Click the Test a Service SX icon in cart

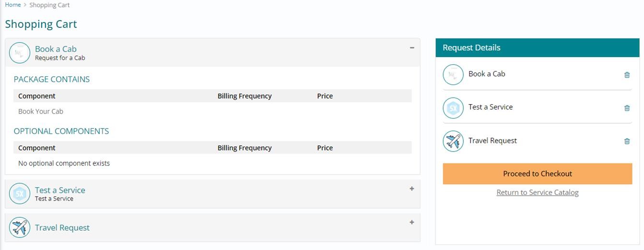pos(20,194)
